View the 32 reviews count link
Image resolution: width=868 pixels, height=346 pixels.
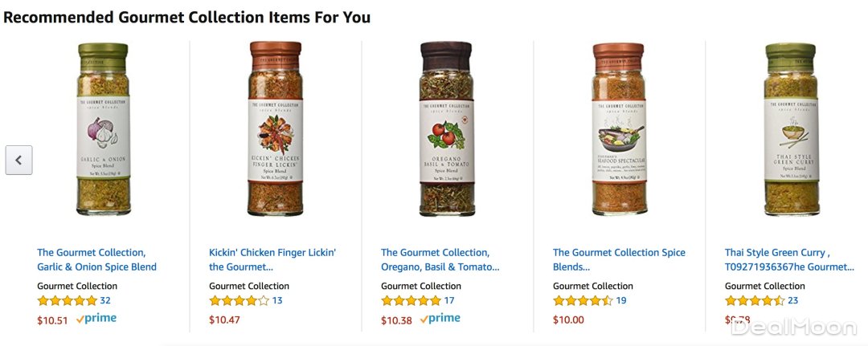click(x=105, y=301)
